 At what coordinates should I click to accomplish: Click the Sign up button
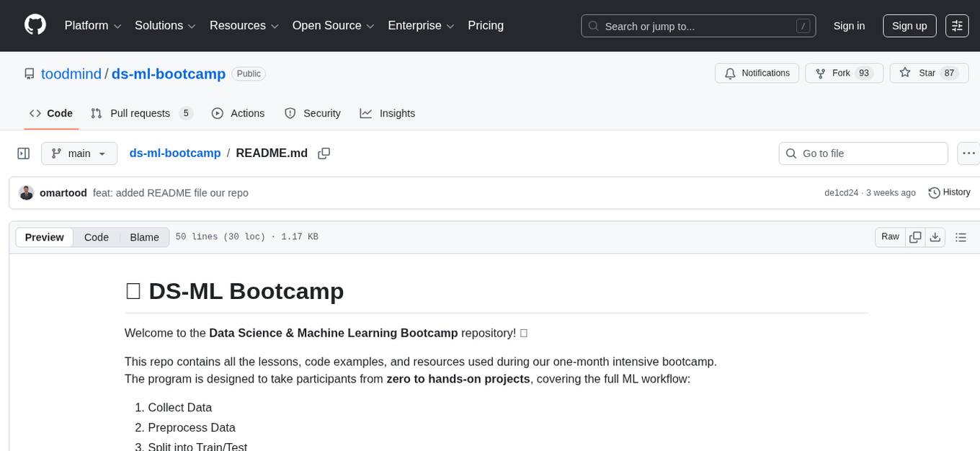coord(909,25)
